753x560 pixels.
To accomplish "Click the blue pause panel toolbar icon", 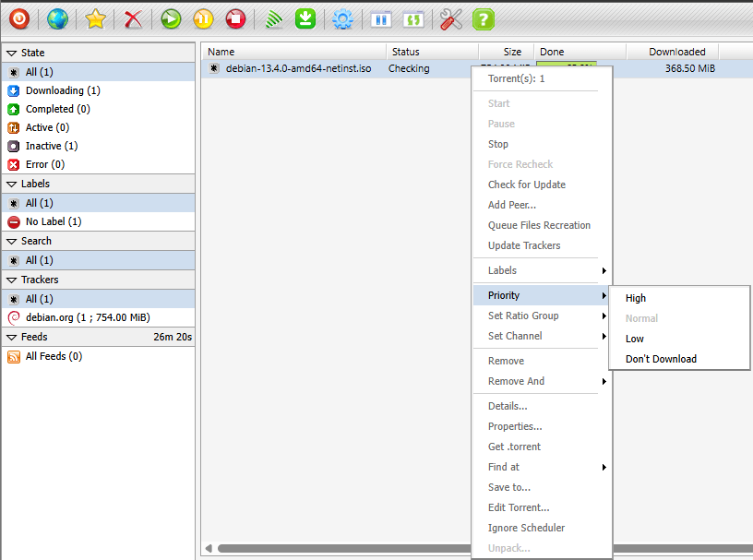I will click(x=381, y=19).
